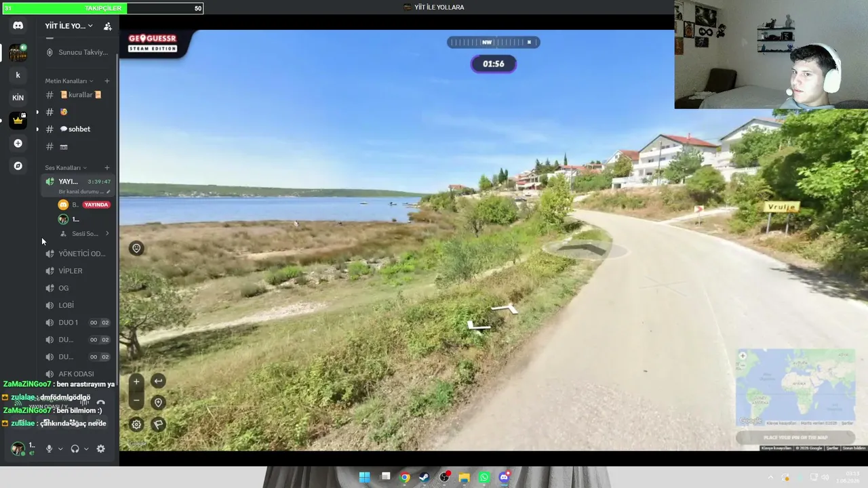Open the "KİN" server in Discord
868x488 pixels.
point(18,98)
